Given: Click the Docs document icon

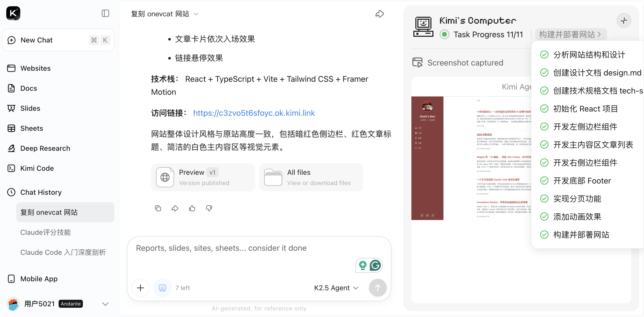Looking at the screenshot, I should pyautogui.click(x=11, y=88).
